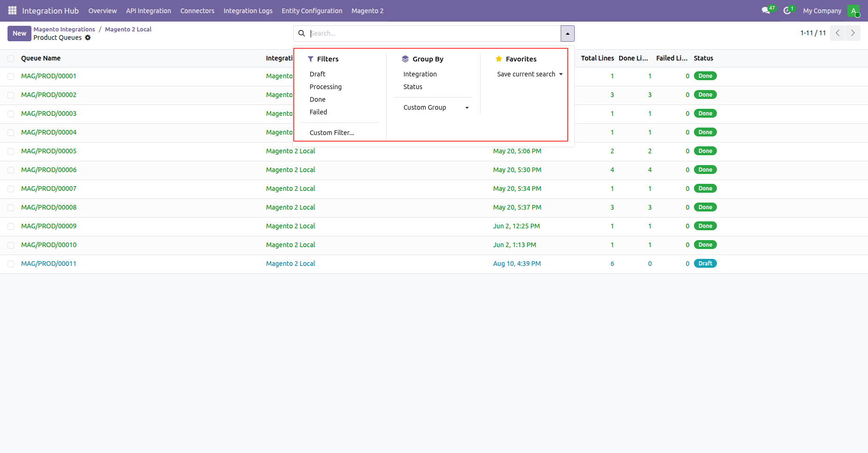
Task: Go to previous page arrow
Action: coord(838,33)
